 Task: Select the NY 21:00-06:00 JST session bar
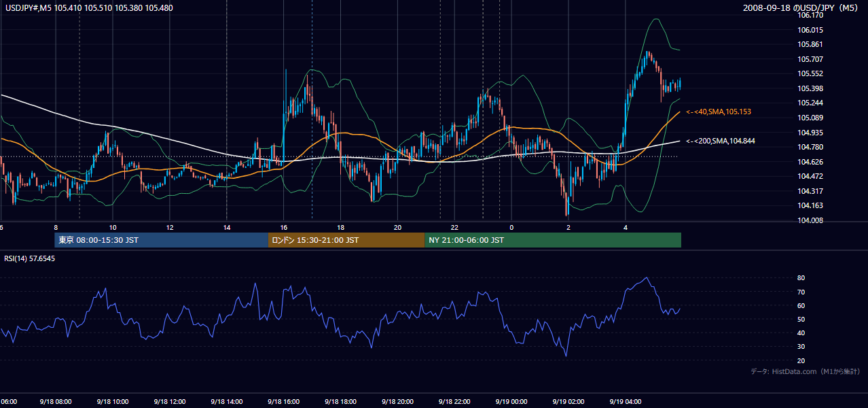[553, 240]
